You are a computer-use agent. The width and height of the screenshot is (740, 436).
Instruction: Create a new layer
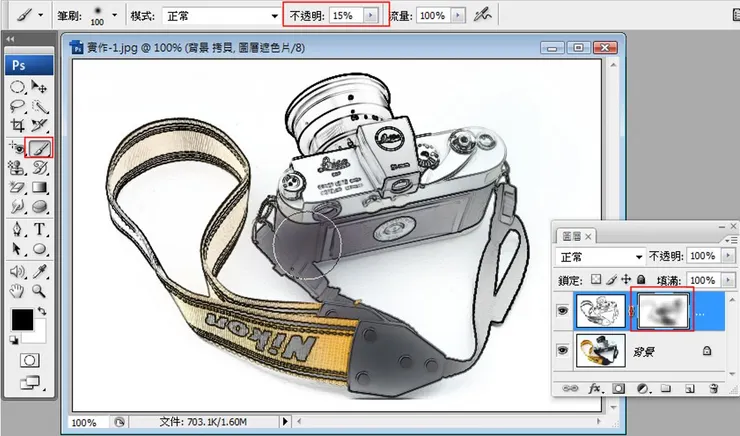690,389
